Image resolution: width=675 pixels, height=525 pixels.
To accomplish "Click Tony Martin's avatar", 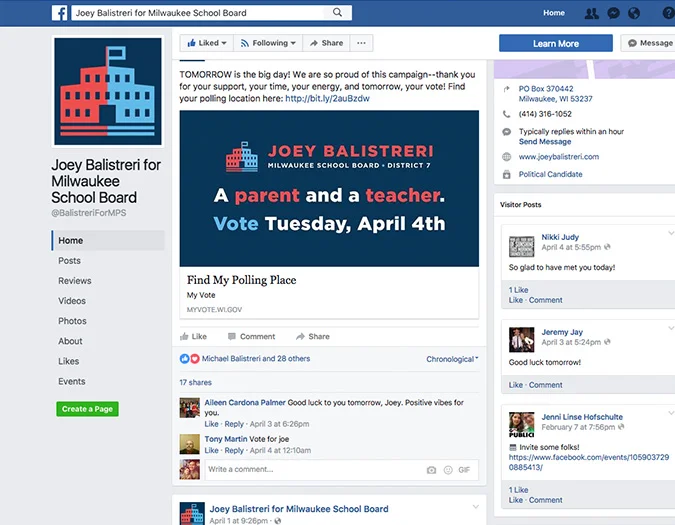I will [x=190, y=444].
